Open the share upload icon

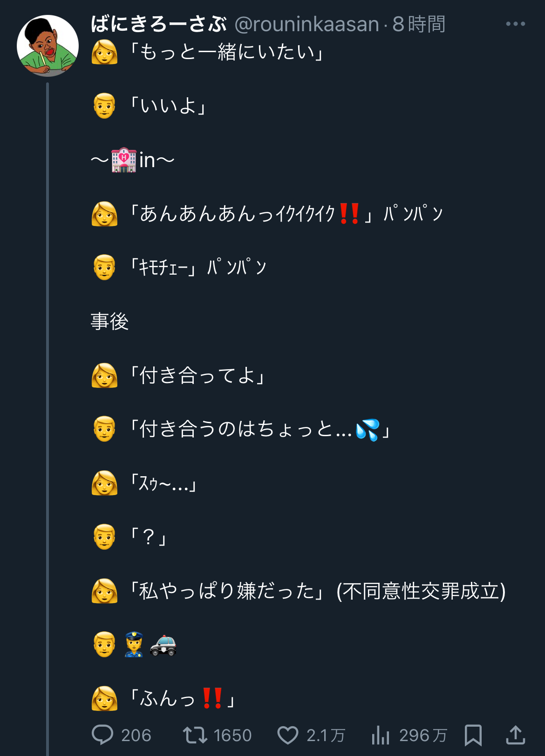516,735
